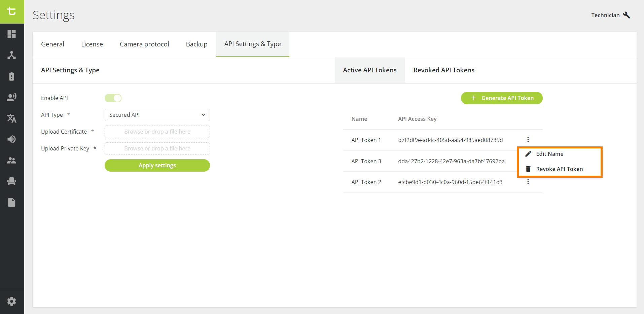644x314 pixels.
Task: Select the network topology sidebar icon
Action: (11, 55)
